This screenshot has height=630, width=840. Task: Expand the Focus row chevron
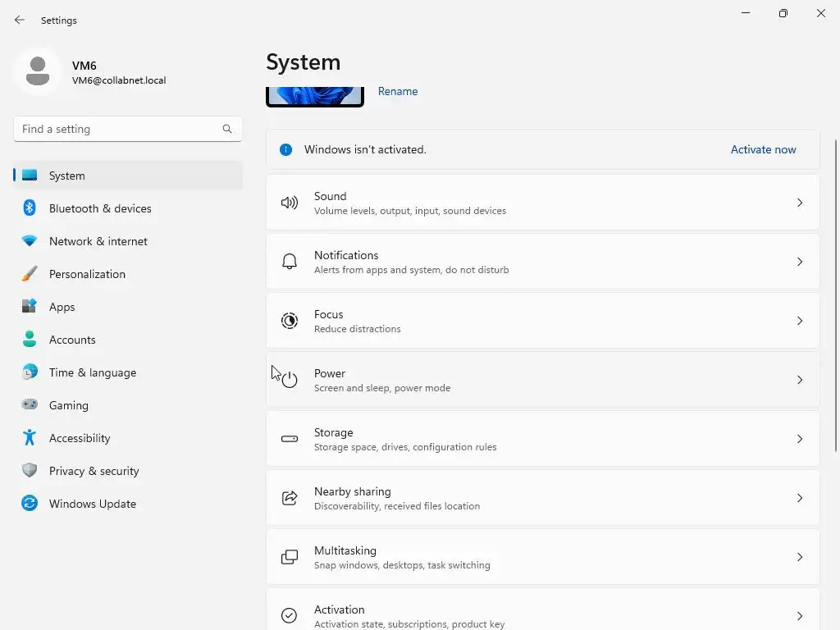pos(800,321)
